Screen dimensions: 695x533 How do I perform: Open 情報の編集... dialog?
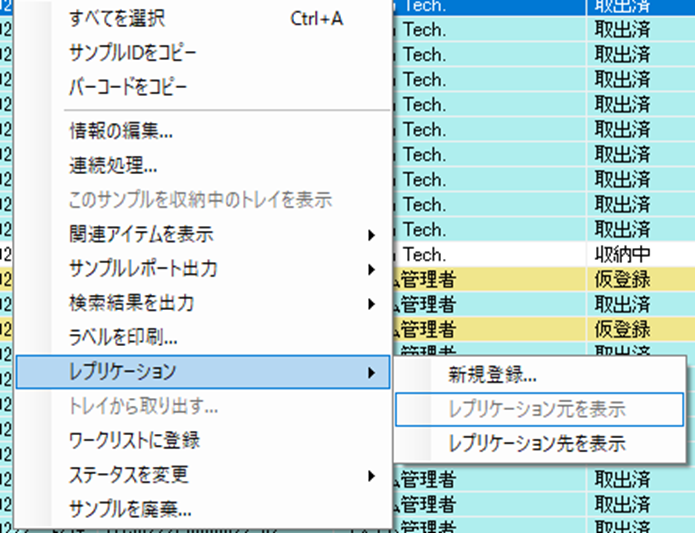tap(120, 130)
